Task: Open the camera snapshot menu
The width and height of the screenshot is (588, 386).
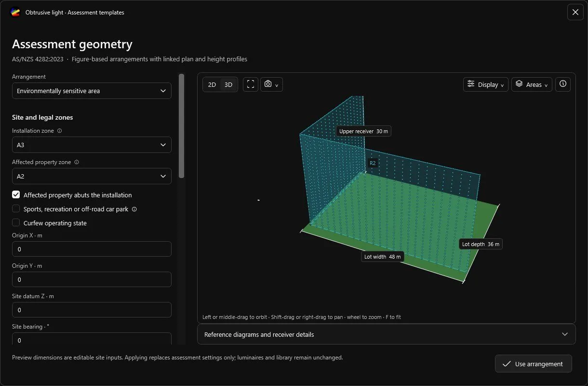Action: point(271,84)
